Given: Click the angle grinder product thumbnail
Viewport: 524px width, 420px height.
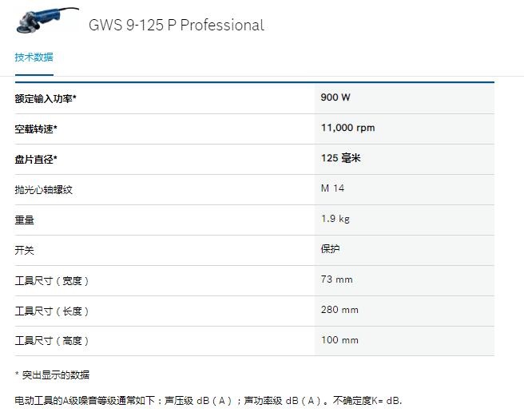Looking at the screenshot, I should [47, 20].
